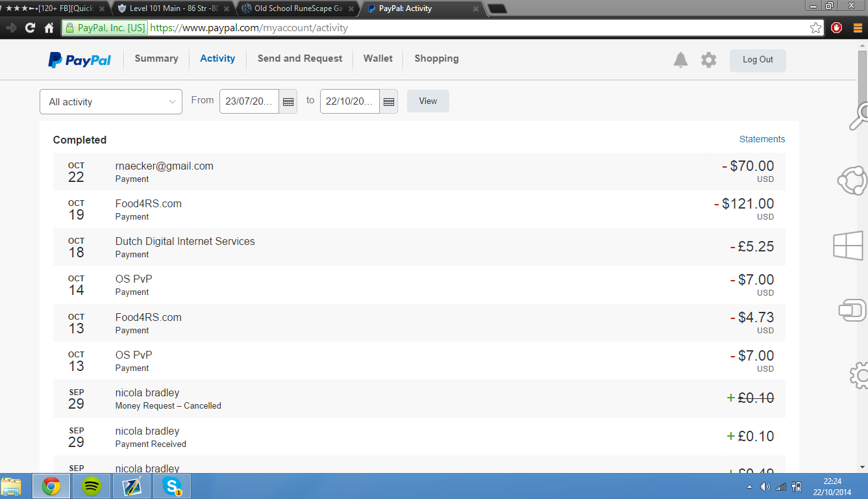Open the All activity dropdown
This screenshot has width=868, height=499.
(111, 102)
